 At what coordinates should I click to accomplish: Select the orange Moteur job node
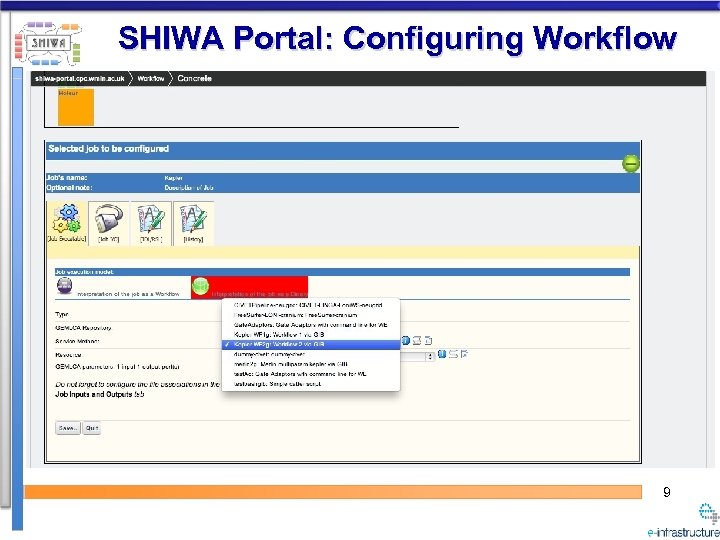[76, 107]
